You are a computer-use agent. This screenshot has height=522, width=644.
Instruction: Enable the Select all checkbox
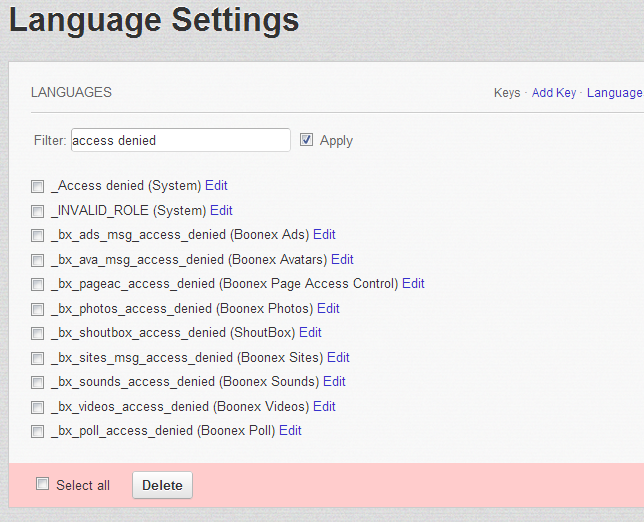[x=43, y=484]
